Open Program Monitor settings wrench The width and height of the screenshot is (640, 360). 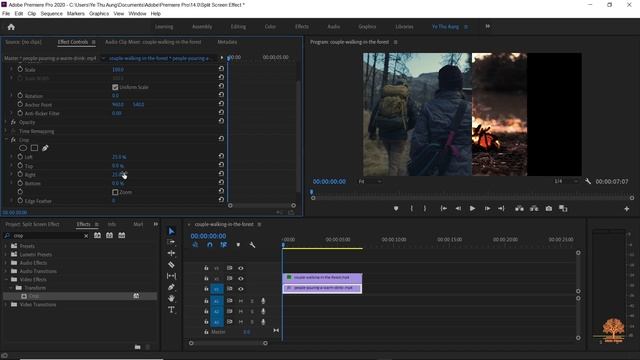pos(588,181)
